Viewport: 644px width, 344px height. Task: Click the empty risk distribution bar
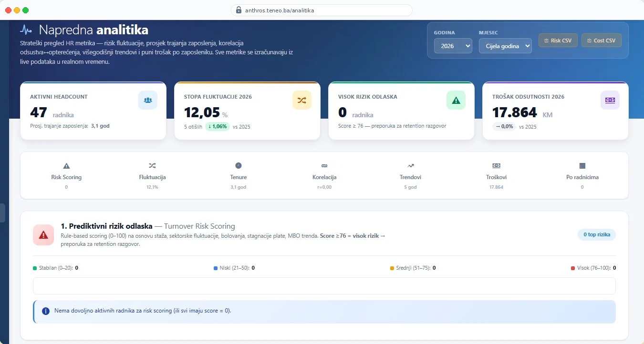pyautogui.click(x=324, y=286)
